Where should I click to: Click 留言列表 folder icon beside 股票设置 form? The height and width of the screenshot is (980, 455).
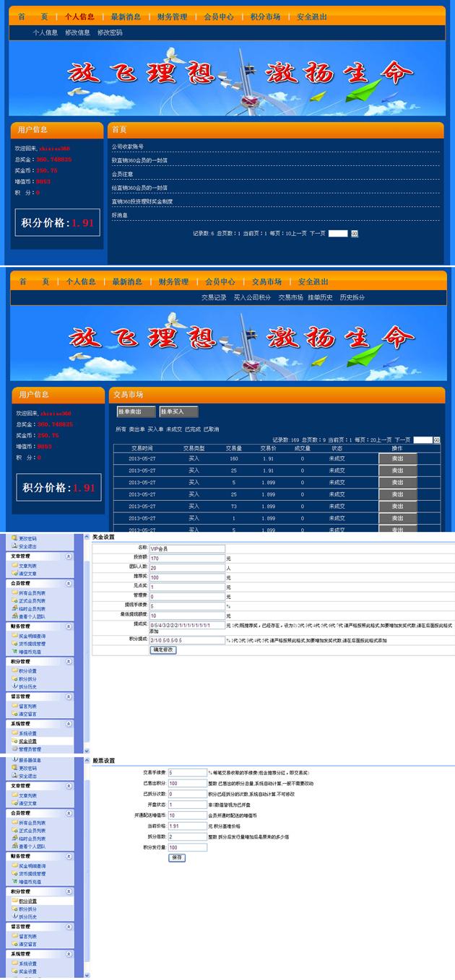[x=14, y=936]
